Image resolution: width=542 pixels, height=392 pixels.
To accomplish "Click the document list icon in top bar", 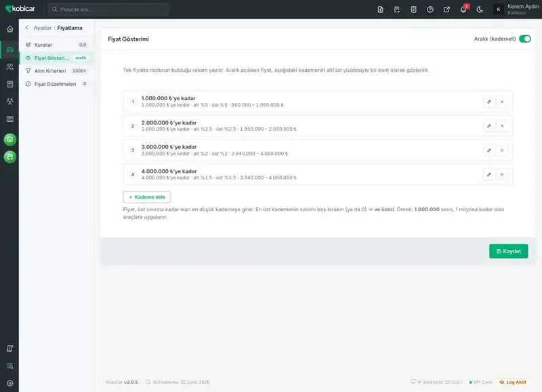I will [413, 9].
